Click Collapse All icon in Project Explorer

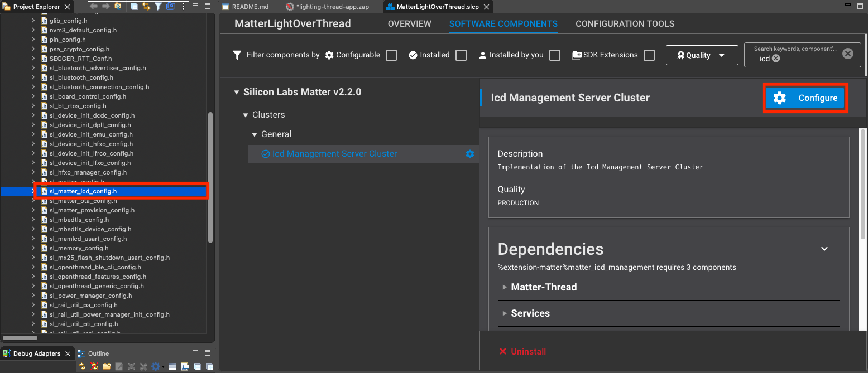pyautogui.click(x=135, y=7)
